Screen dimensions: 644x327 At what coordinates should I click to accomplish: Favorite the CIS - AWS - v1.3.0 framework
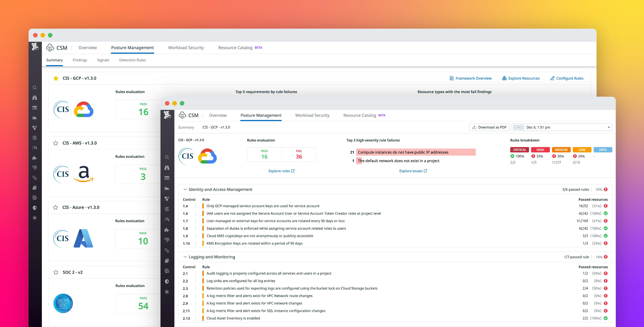point(55,143)
